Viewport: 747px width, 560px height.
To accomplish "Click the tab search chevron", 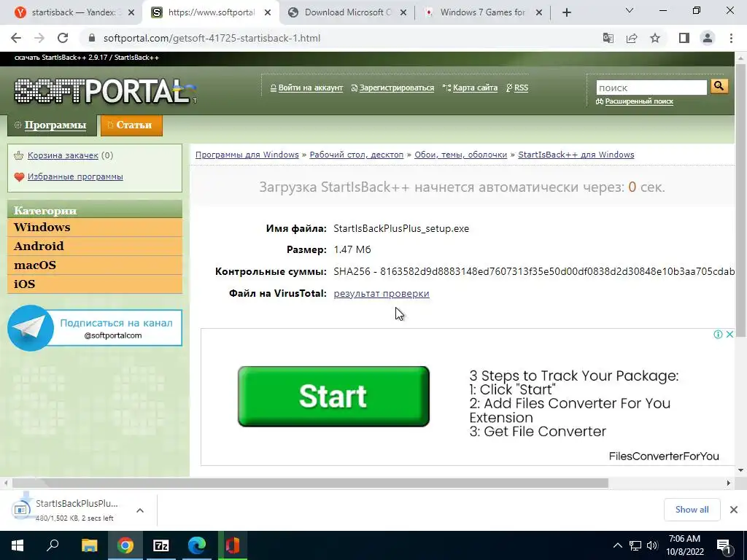I will 630,10.
